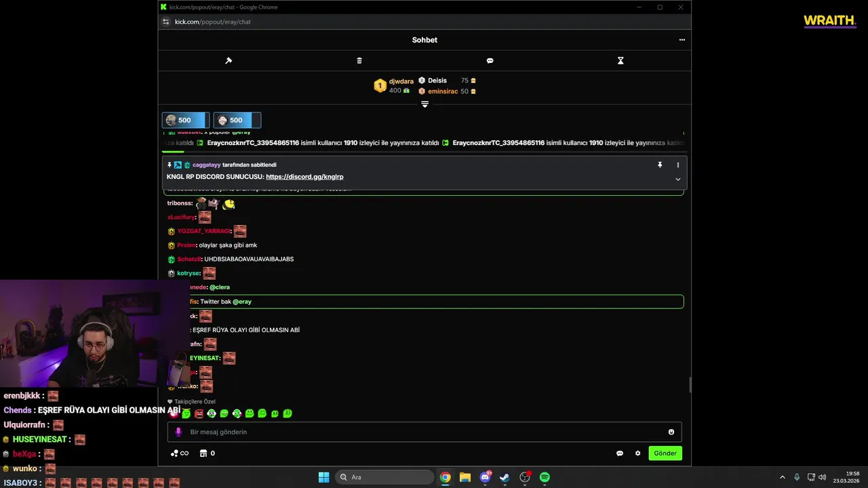868x488 pixels.
Task: Click message 'olaylar şaka gibi amk'
Action: [228, 245]
